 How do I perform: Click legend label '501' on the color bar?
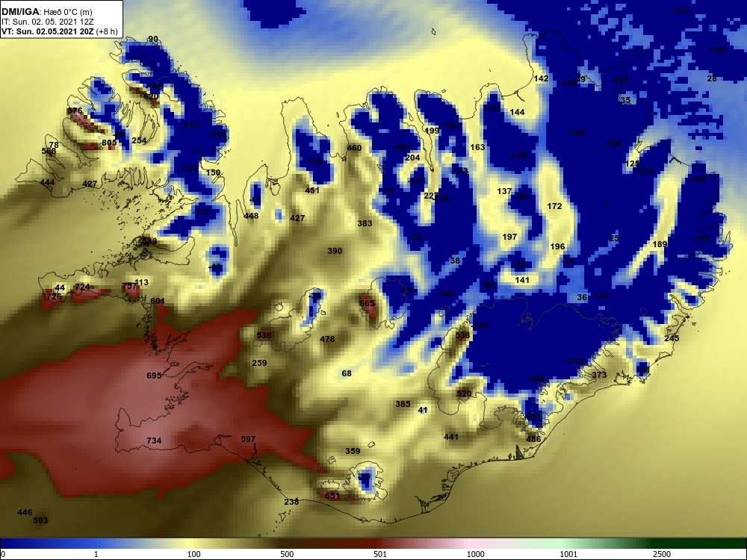click(x=380, y=554)
